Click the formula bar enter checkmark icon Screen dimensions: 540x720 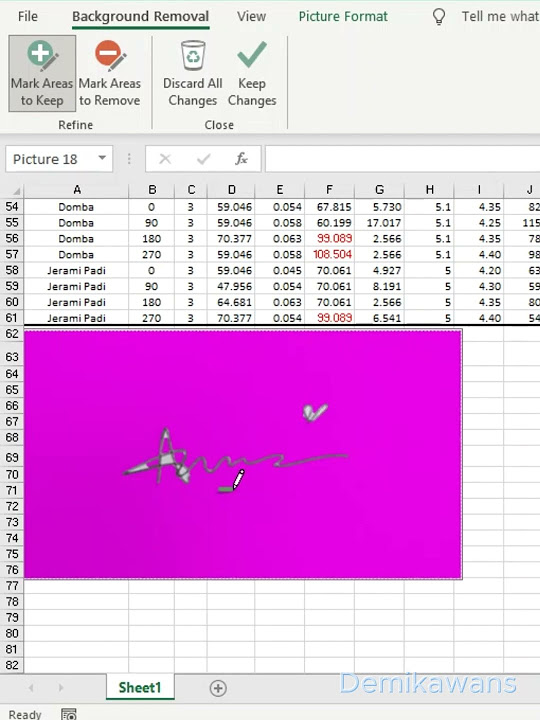tap(203, 159)
